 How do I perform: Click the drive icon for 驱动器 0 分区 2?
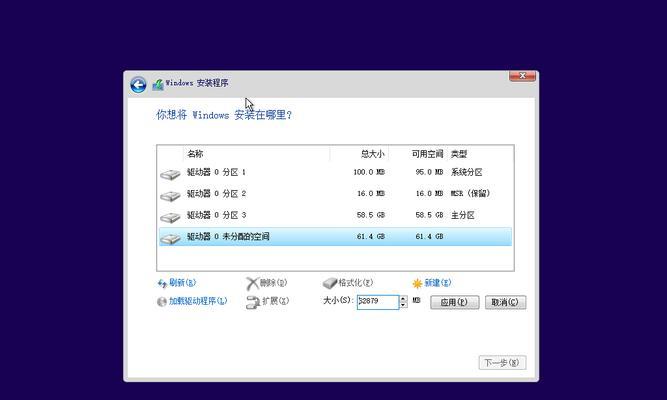pos(170,195)
